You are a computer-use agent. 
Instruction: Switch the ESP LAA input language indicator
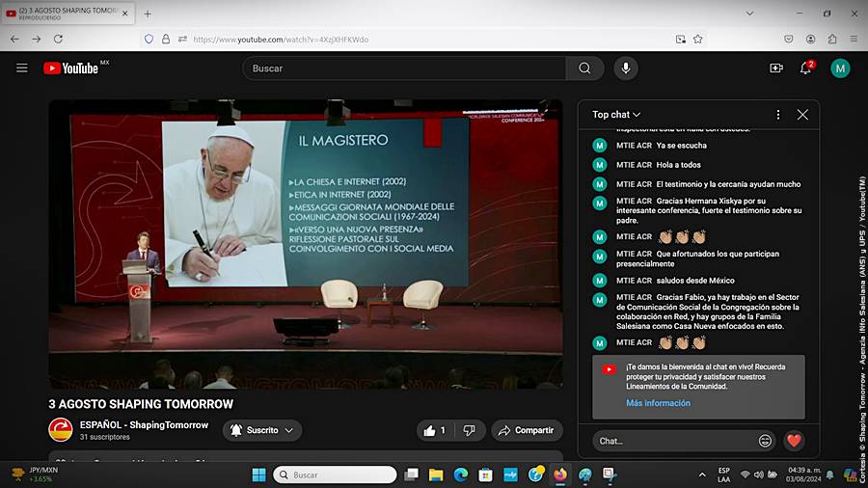pyautogui.click(x=723, y=474)
